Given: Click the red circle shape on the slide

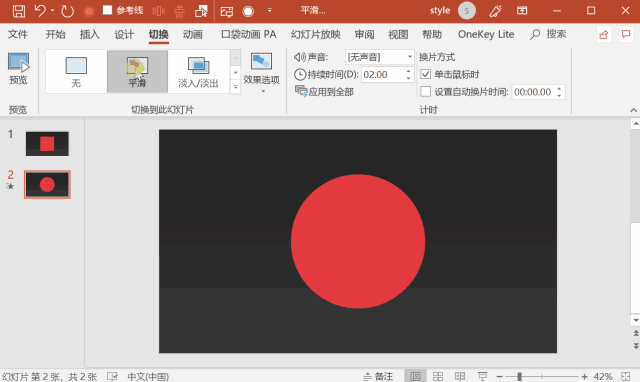Looking at the screenshot, I should [x=358, y=241].
